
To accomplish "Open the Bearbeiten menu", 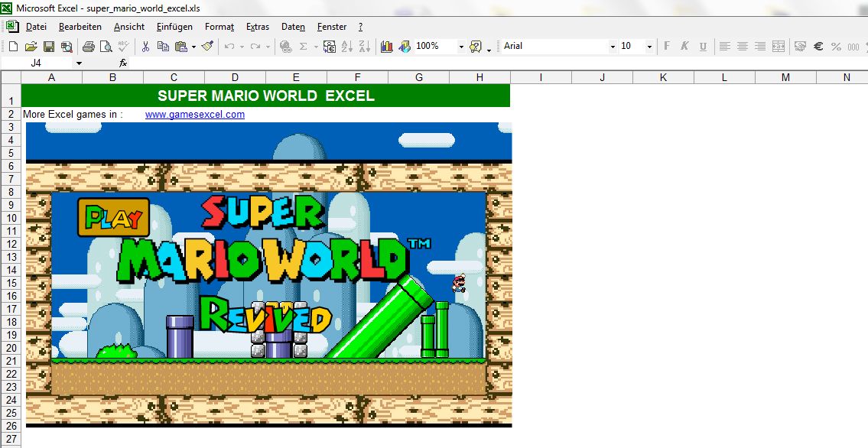I will (80, 27).
